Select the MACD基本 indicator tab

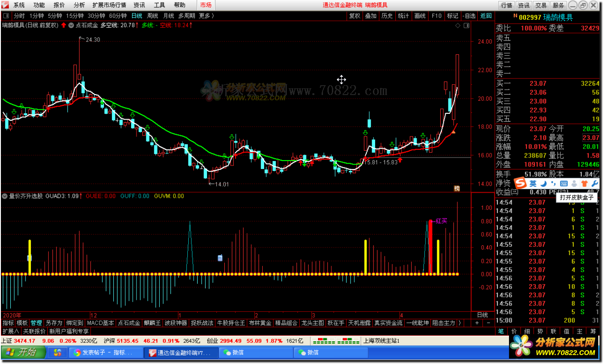(101, 323)
